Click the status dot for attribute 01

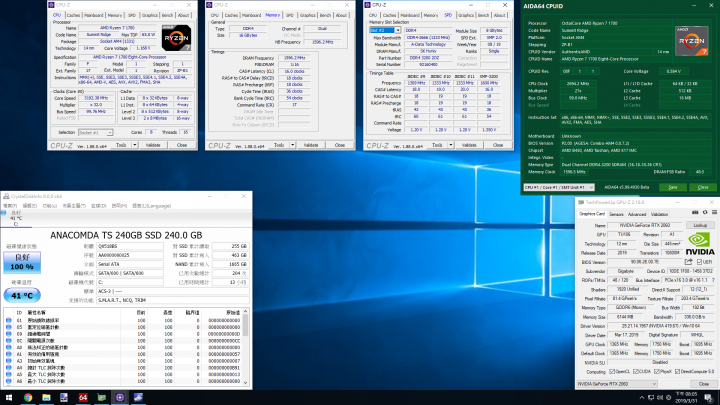click(x=8, y=320)
